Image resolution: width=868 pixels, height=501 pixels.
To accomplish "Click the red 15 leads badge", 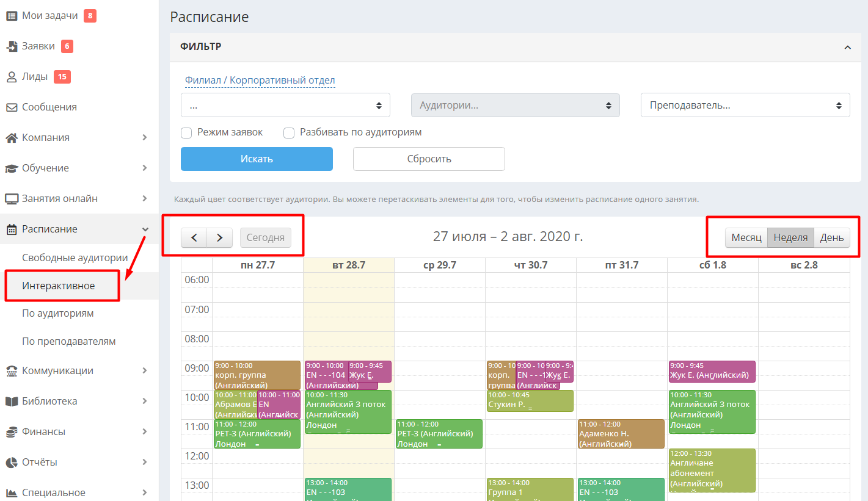I will 62,77.
